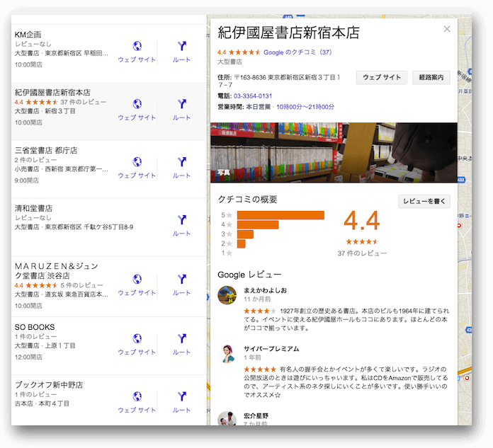Image resolution: width=493 pixels, height=448 pixels.
Task: Open business hours 10時00分〜21時00分 link
Action: pos(305,107)
